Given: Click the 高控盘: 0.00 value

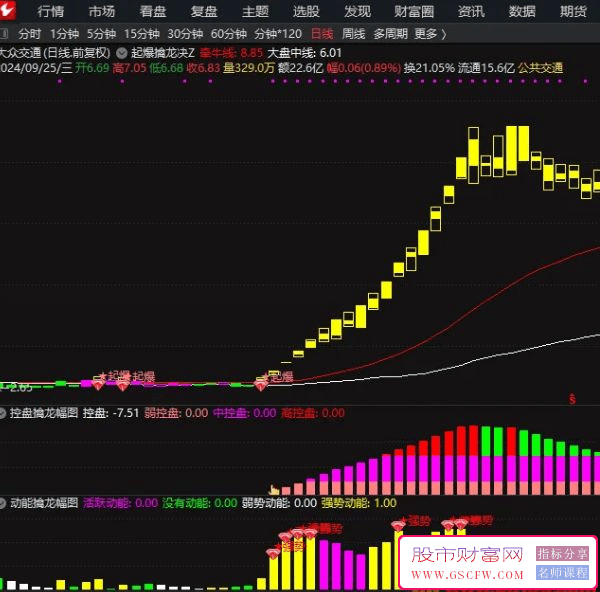Looking at the screenshot, I should [313, 413].
